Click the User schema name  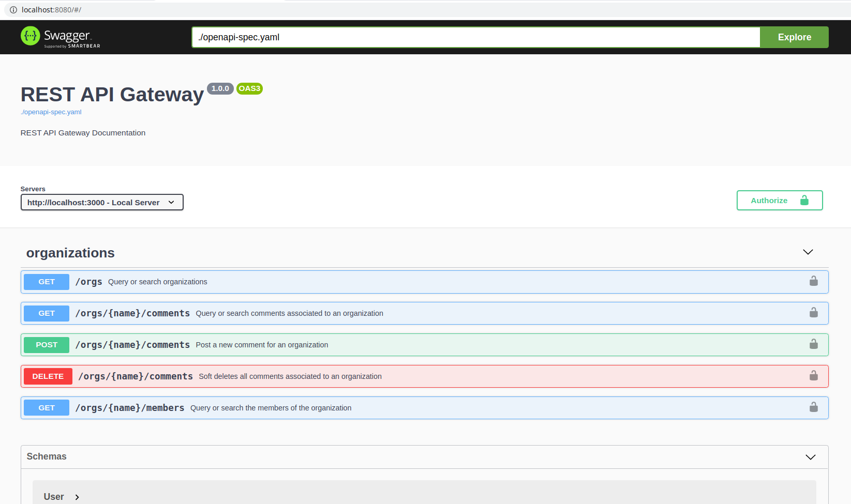[x=54, y=497]
